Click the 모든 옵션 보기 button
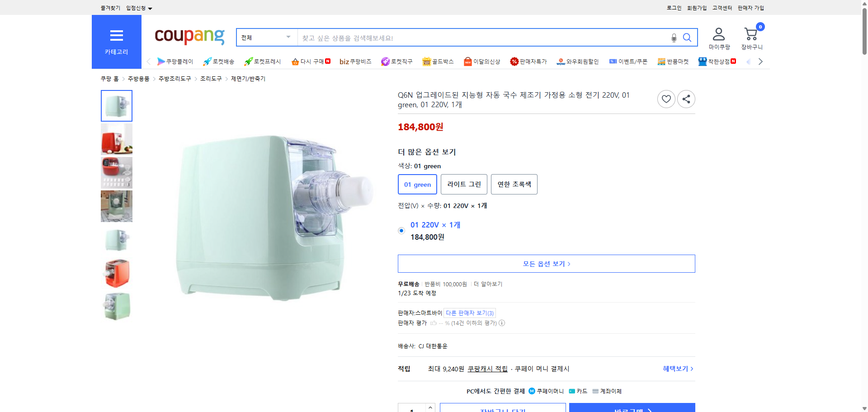 546,263
